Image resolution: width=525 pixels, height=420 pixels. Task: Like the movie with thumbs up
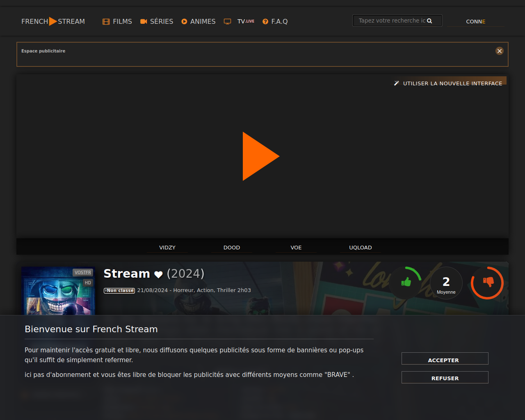[405, 282]
